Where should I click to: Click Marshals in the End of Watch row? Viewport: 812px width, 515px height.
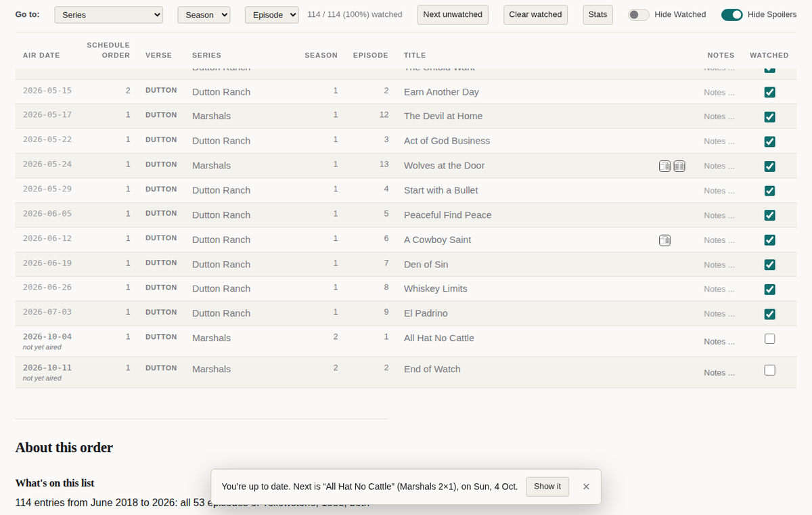(211, 369)
